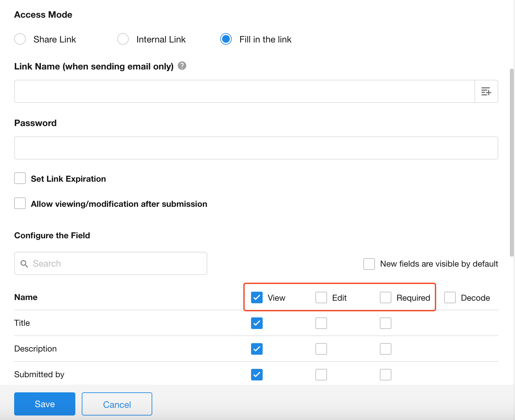Choose the Internal Link access mode
Screen dimensions: 515x420
pos(123,39)
